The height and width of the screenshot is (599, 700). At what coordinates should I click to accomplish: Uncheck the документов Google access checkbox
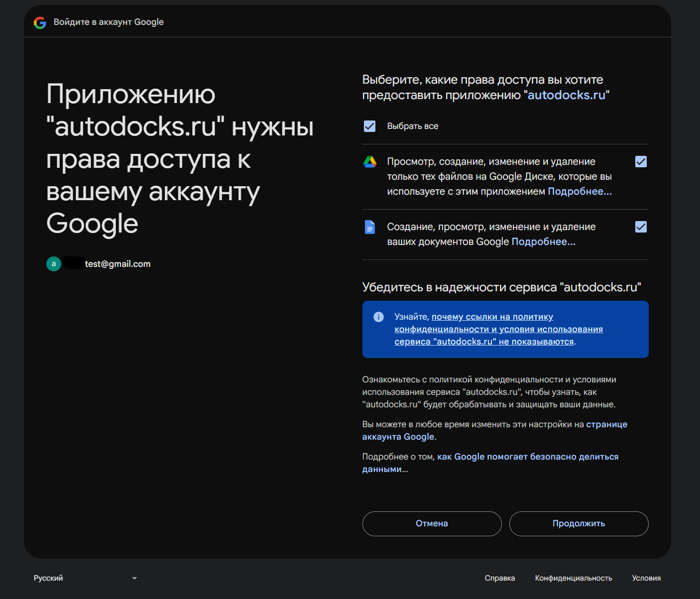tap(641, 227)
